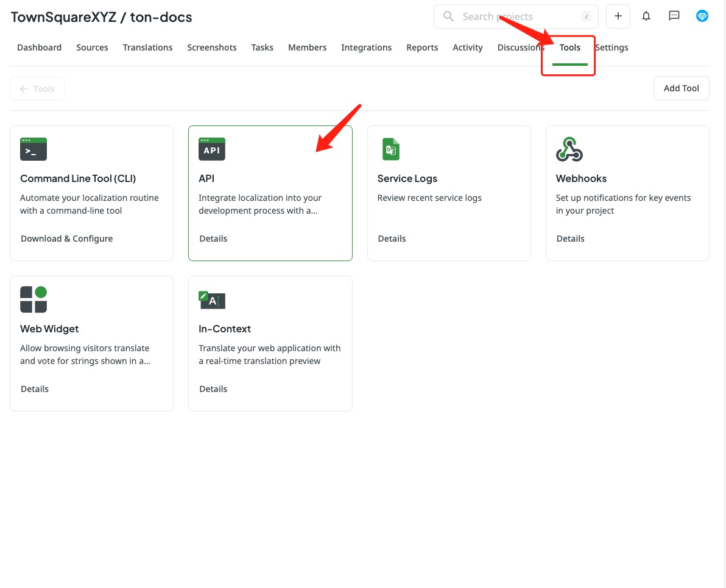Click the Add Tool button
Viewport: 726px width, 588px height.
681,88
